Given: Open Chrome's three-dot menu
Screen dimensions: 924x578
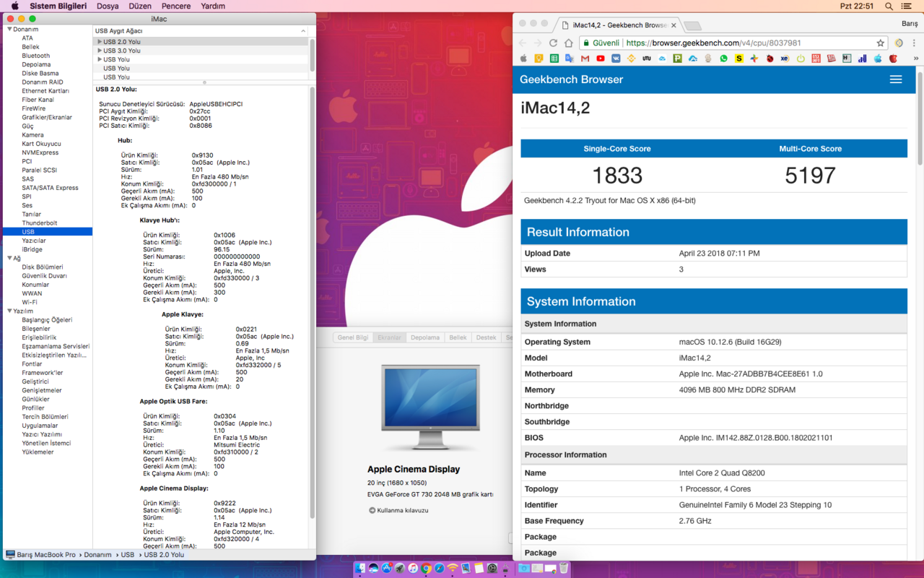Looking at the screenshot, I should point(914,43).
